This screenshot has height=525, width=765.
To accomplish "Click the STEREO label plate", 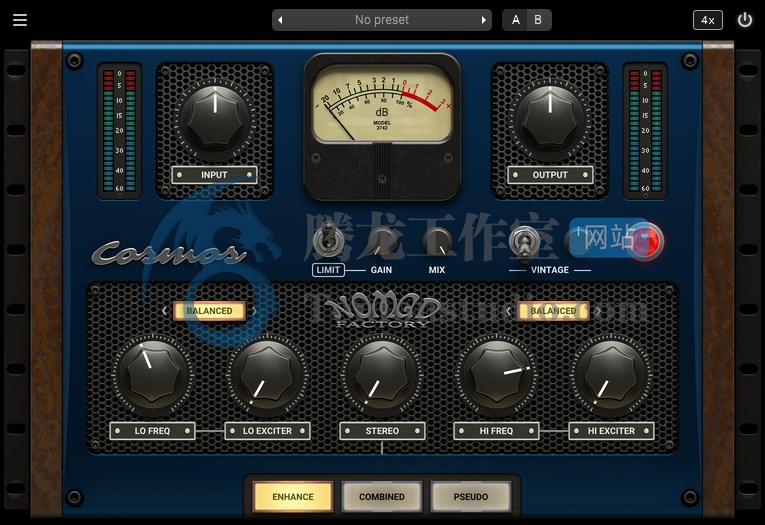I will click(x=382, y=431).
